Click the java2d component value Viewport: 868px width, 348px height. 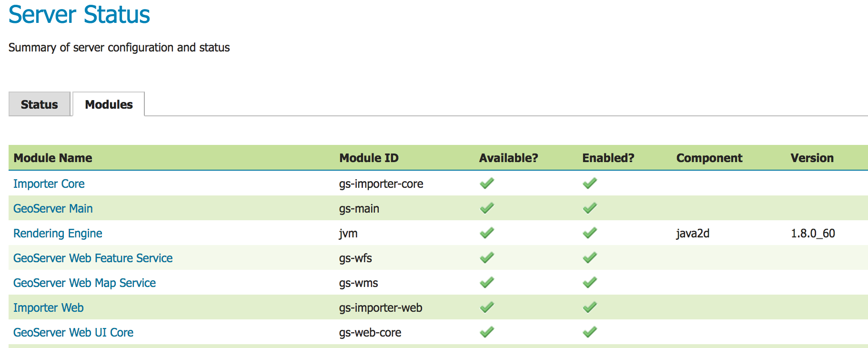tap(693, 234)
